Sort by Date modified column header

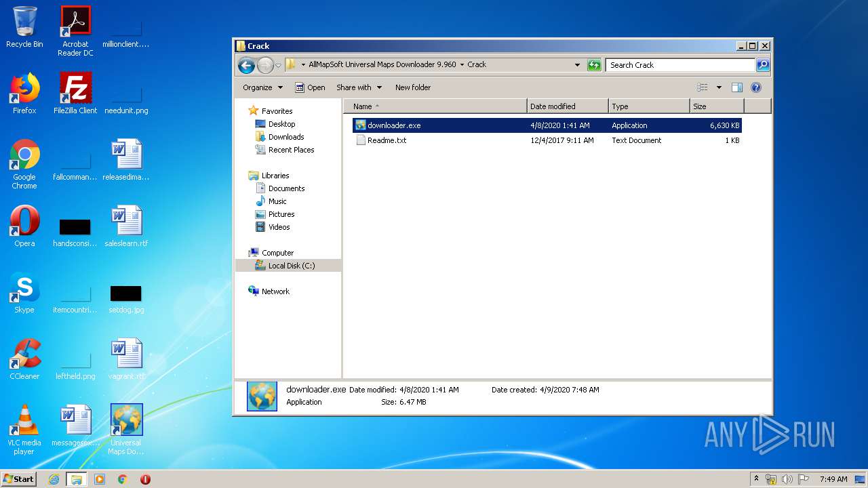568,106
